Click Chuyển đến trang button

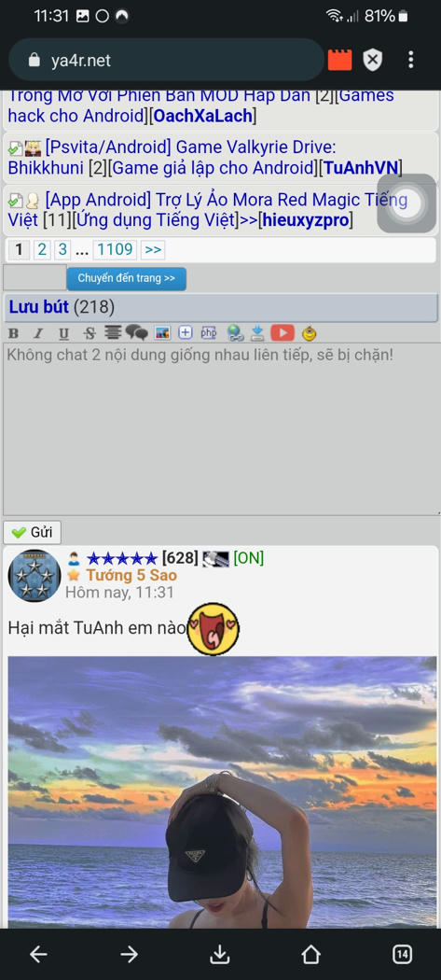(126, 279)
